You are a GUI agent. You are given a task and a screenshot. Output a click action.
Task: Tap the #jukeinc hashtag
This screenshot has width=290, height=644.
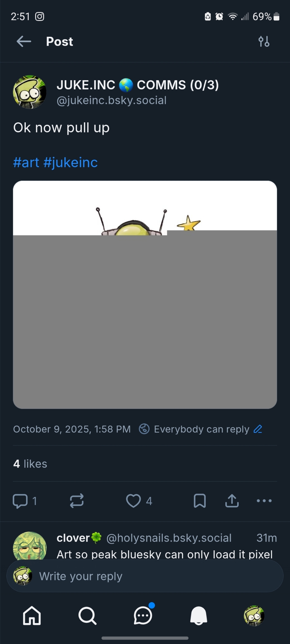[x=70, y=163]
